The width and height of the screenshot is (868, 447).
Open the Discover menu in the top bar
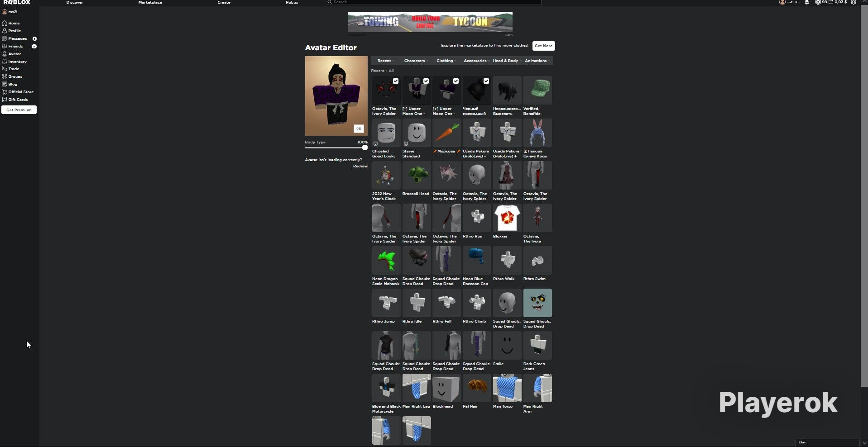click(x=75, y=2)
